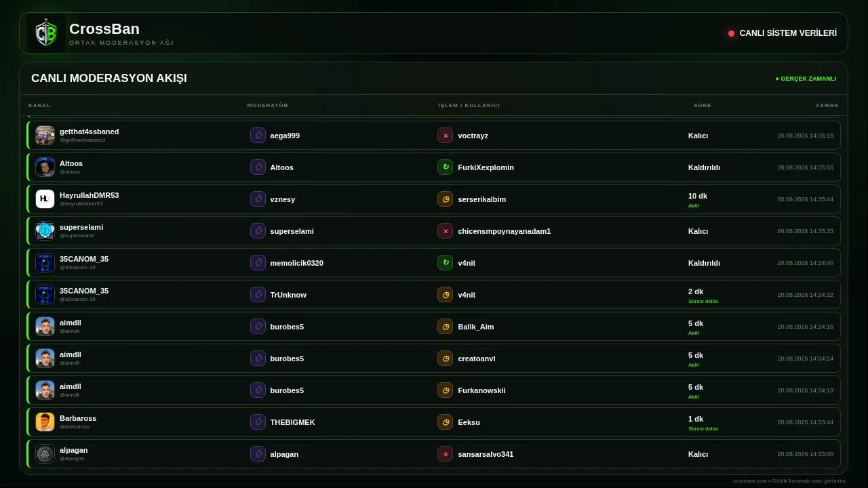The height and width of the screenshot is (488, 868).
Task: Open the Barbaross channel avatar
Action: pyautogui.click(x=45, y=422)
